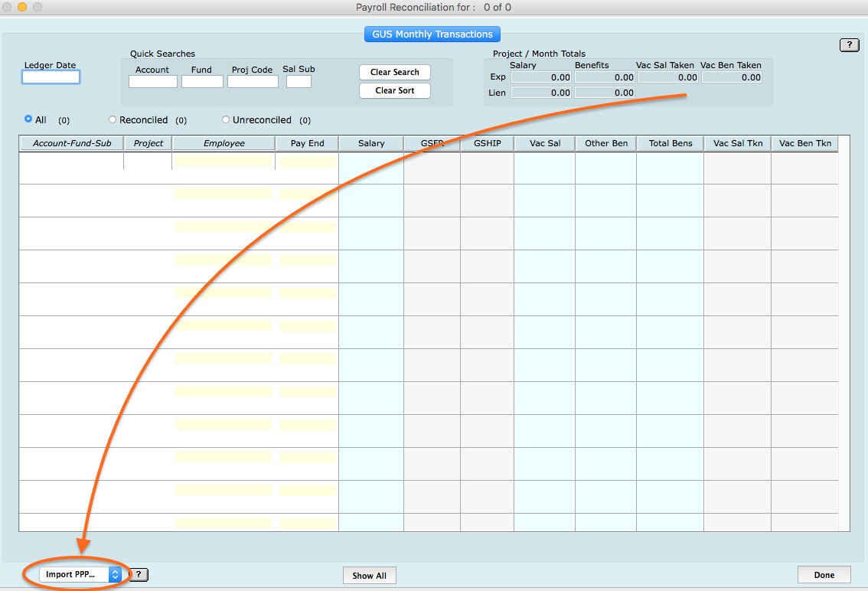Click the help question mark button at top right
Screen dimensions: 868x591
point(849,45)
